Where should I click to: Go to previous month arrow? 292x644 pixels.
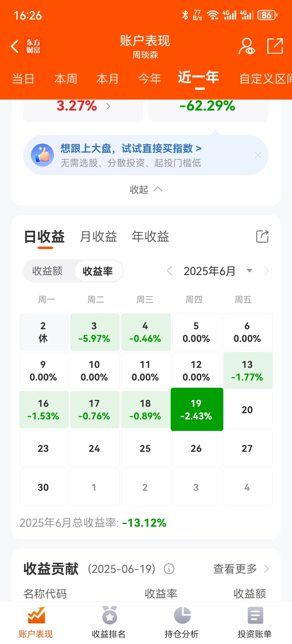click(x=169, y=271)
